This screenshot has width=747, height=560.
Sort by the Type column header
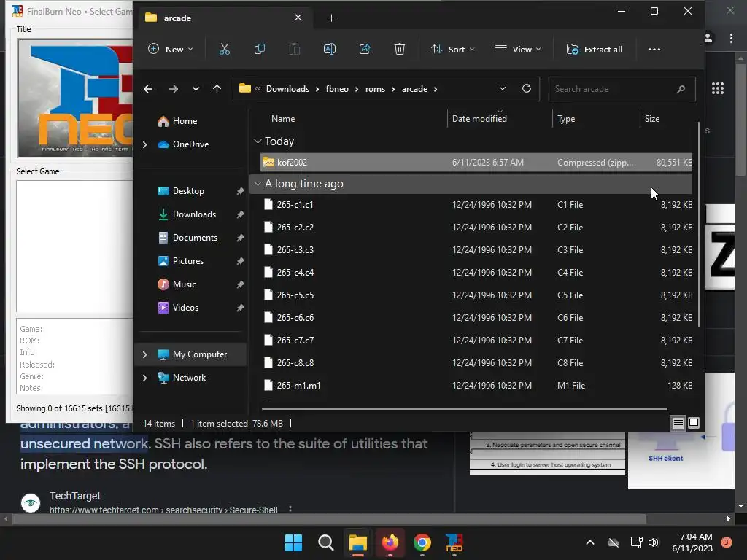click(566, 119)
